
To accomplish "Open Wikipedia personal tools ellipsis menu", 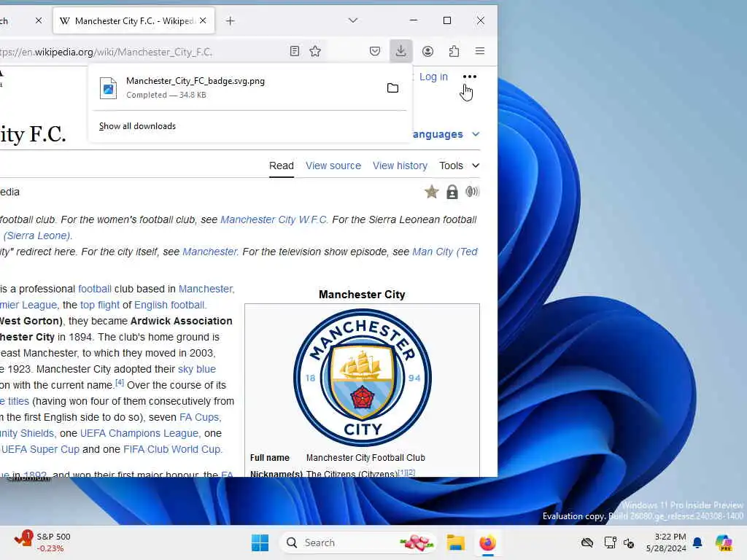I will coord(469,77).
